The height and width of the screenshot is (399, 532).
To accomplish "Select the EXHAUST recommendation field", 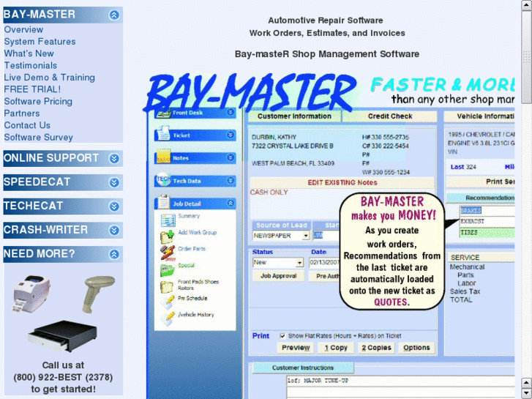I will 487,221.
